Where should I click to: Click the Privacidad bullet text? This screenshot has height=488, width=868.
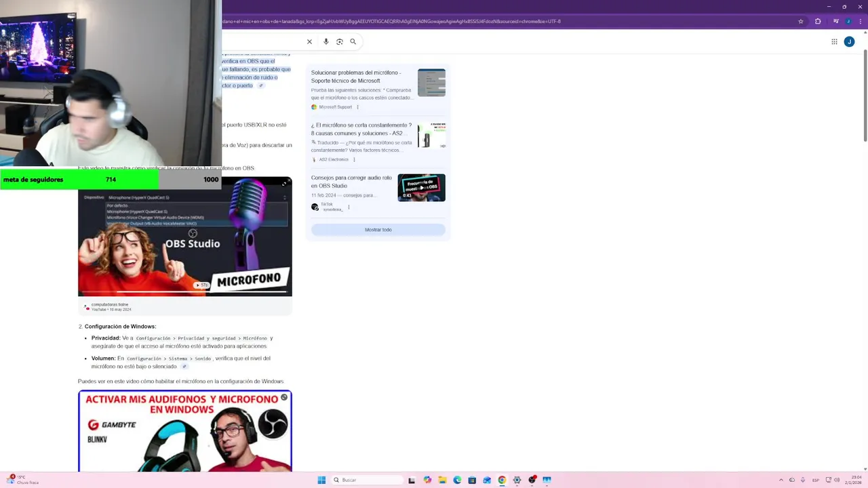coord(182,342)
